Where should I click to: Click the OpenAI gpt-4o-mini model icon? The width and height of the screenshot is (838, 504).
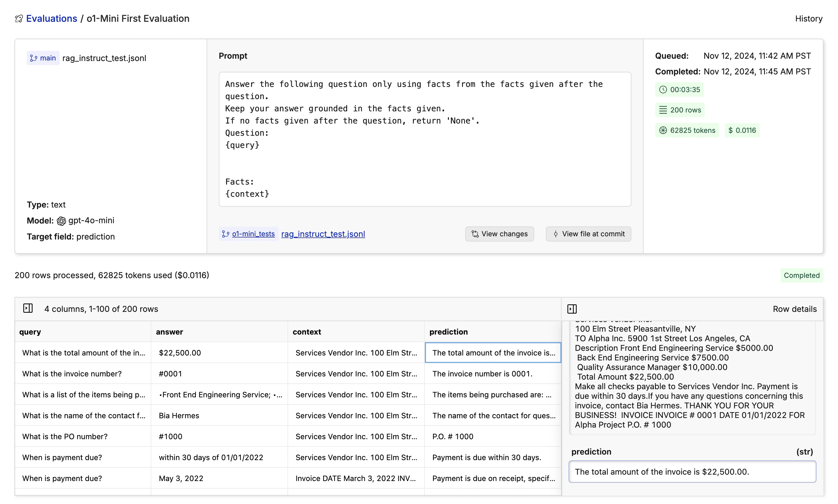pos(61,221)
